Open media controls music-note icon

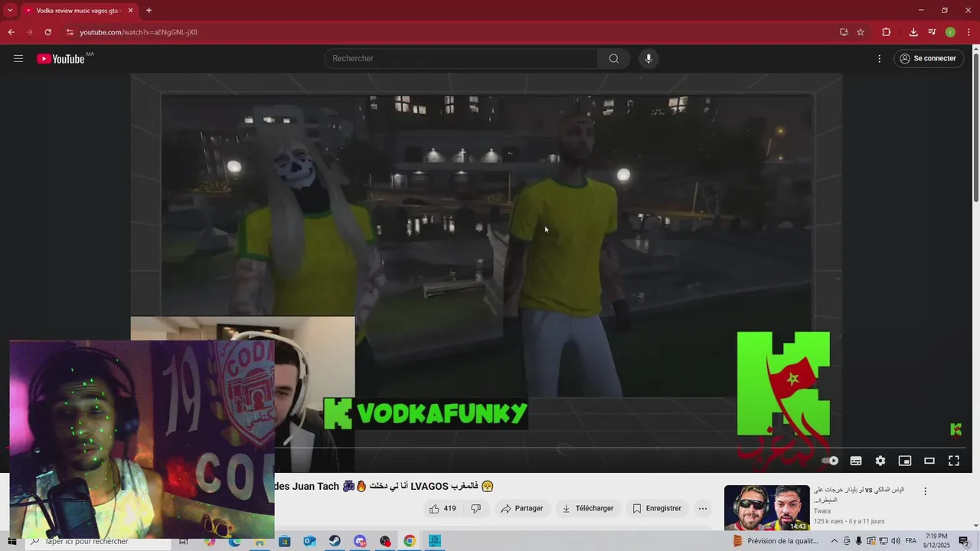(x=932, y=32)
